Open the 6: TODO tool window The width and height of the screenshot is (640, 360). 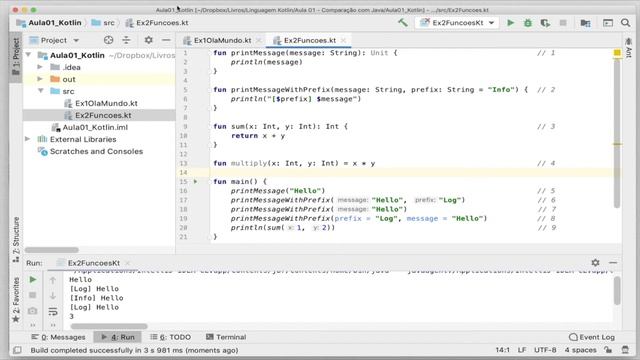pyautogui.click(x=171, y=337)
